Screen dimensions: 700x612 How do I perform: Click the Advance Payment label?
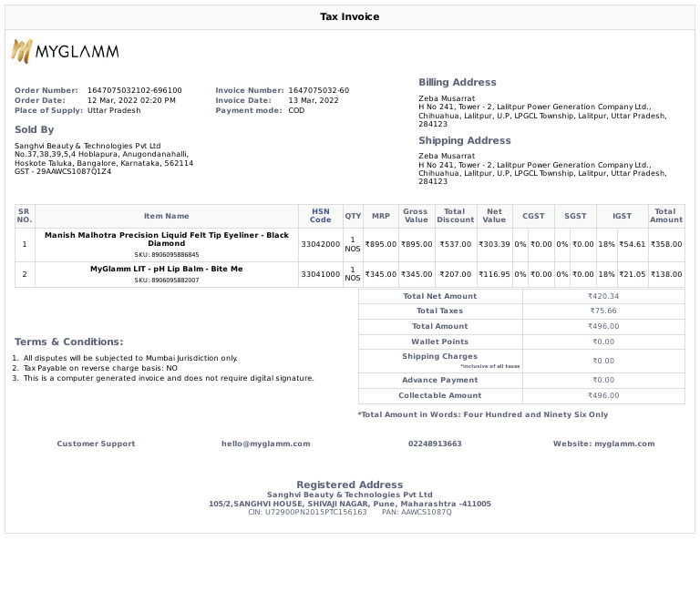pos(439,380)
